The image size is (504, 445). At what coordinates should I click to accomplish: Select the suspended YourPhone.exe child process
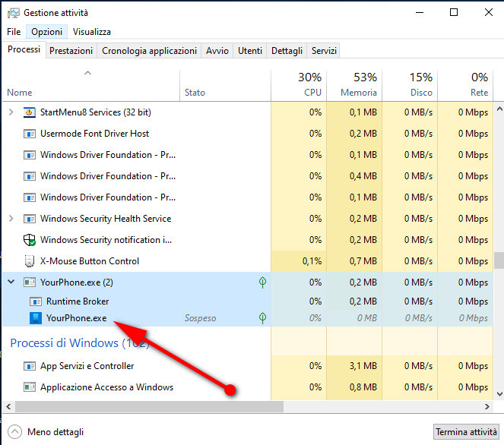pos(248,318)
